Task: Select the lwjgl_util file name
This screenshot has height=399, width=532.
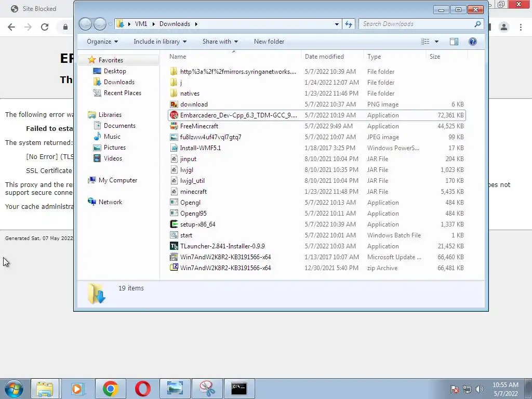Action: (192, 181)
